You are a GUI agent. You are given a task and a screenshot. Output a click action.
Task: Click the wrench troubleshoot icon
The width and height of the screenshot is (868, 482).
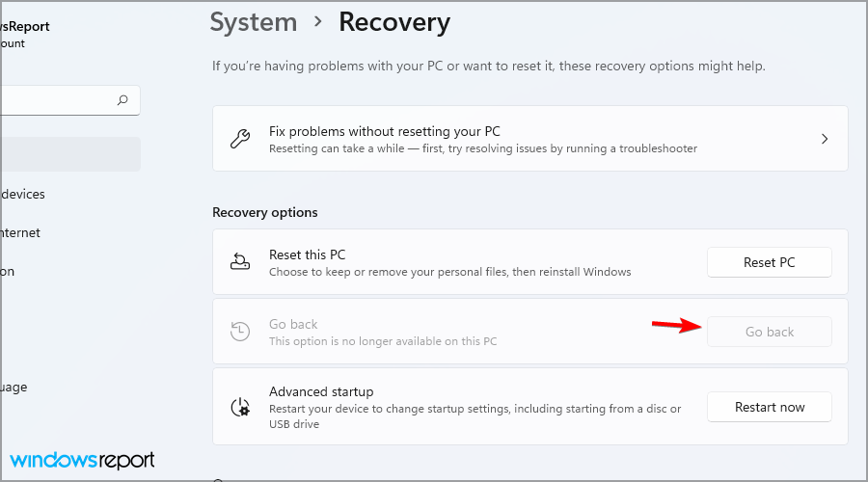click(x=240, y=139)
